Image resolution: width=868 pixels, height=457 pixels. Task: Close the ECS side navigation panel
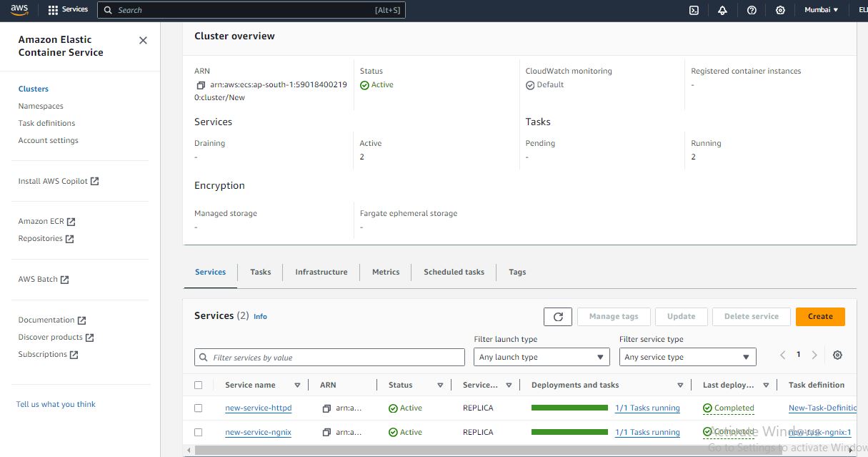[143, 41]
